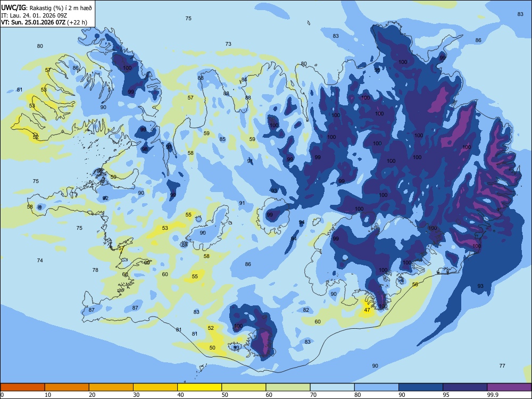The width and height of the screenshot is (532, 399).
Task: Click the '50' value near the south coast
Action: tap(212, 348)
